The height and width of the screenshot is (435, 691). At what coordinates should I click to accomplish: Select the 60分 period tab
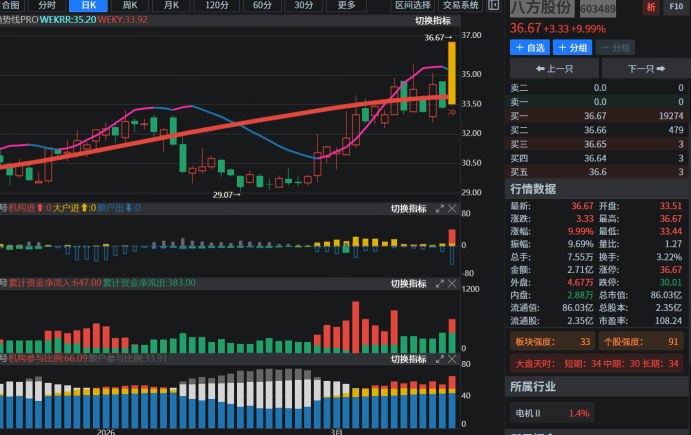[x=261, y=5]
